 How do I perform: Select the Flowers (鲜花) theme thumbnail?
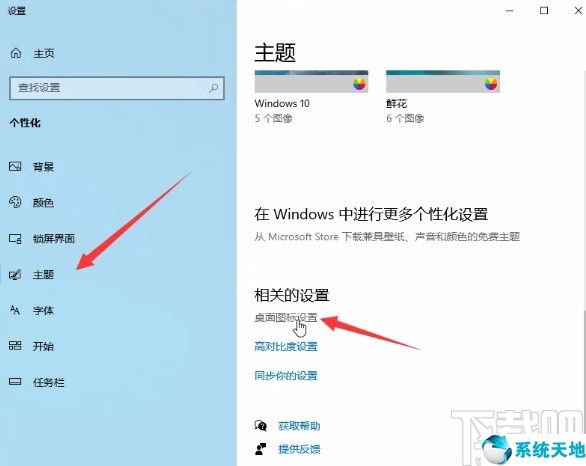click(443, 81)
